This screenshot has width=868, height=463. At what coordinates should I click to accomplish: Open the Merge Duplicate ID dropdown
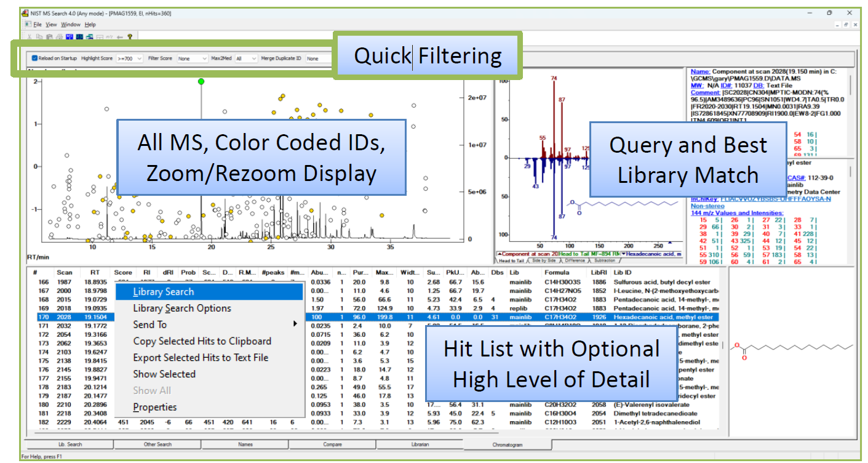320,58
